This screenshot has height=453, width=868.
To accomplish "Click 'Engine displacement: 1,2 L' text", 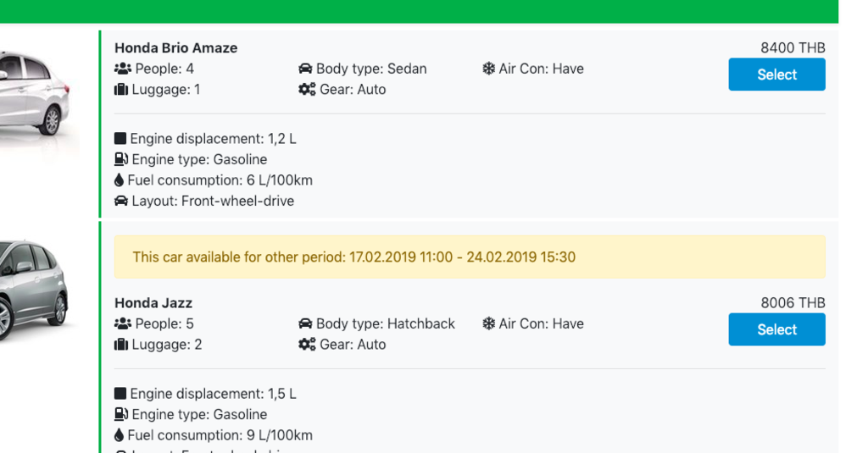I will click(x=213, y=138).
